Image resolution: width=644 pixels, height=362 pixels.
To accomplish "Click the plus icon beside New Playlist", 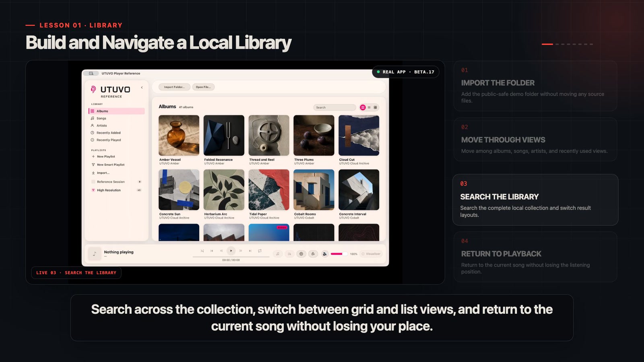I will [x=93, y=156].
